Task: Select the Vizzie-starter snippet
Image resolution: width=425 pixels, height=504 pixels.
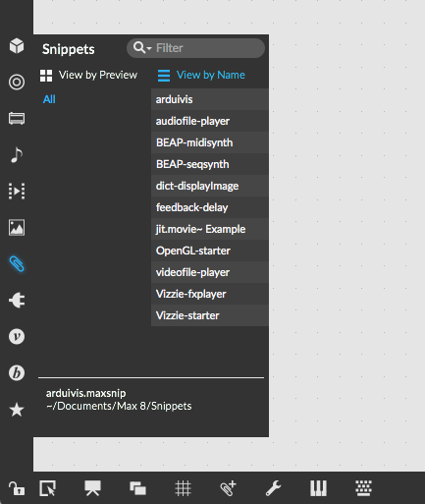Action: point(210,315)
